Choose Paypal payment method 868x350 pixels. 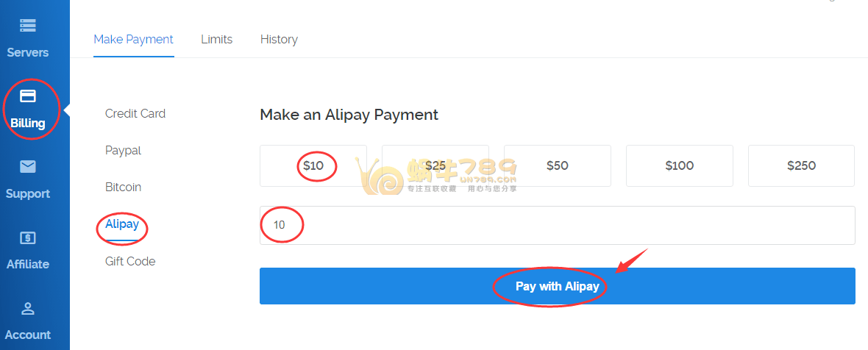point(123,151)
